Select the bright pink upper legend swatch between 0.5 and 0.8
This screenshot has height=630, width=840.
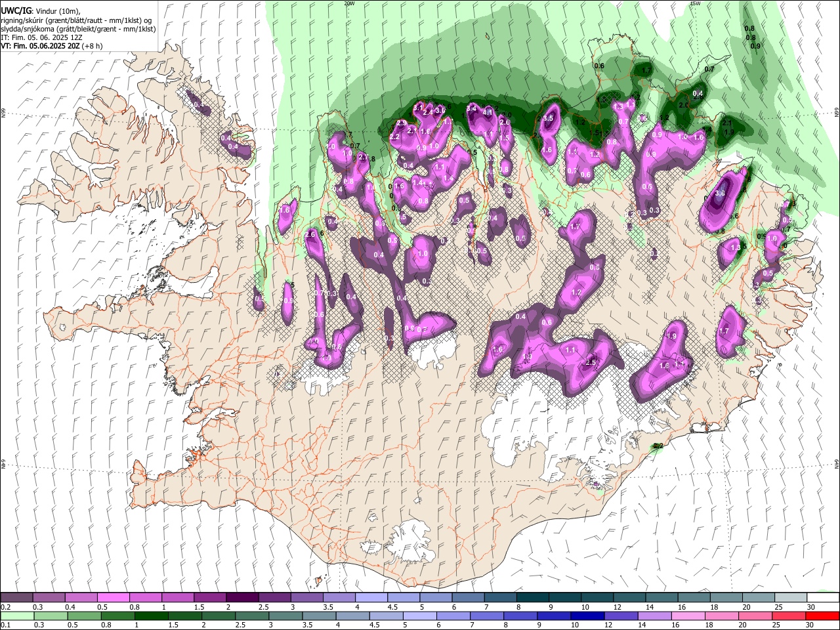(114, 598)
